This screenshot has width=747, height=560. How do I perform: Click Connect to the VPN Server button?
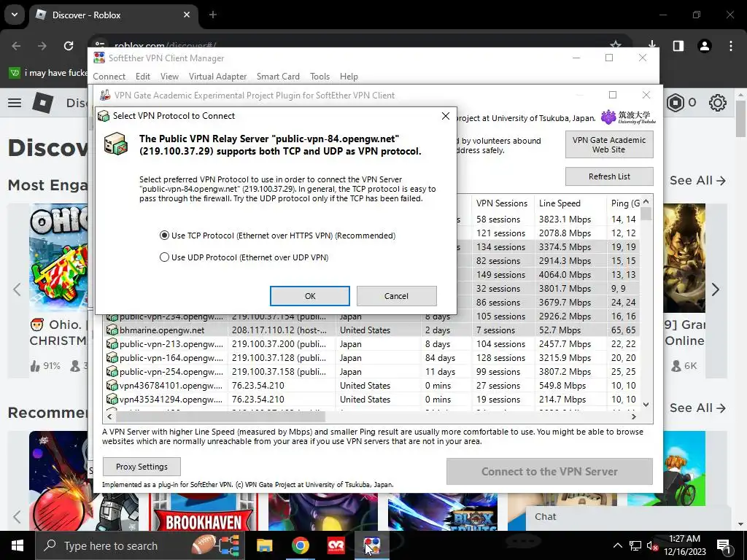pos(549,472)
